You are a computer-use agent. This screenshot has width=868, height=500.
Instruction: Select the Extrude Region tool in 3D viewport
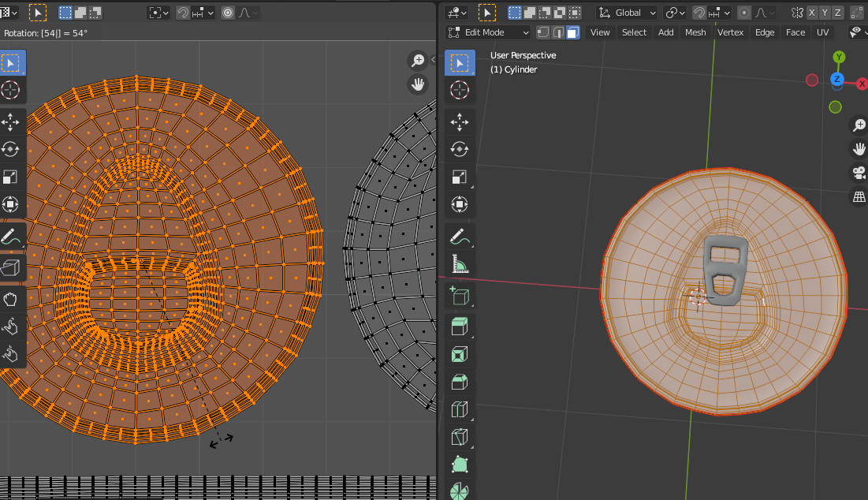point(460,326)
